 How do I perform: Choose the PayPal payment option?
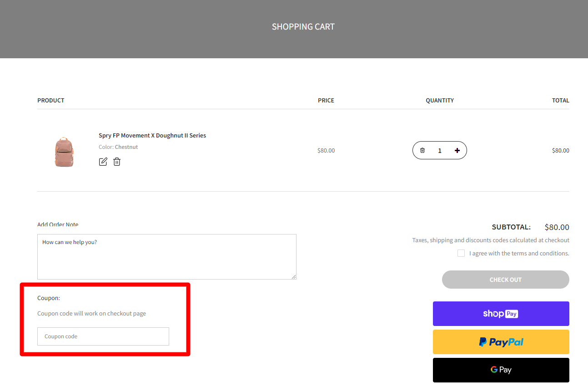click(x=501, y=342)
